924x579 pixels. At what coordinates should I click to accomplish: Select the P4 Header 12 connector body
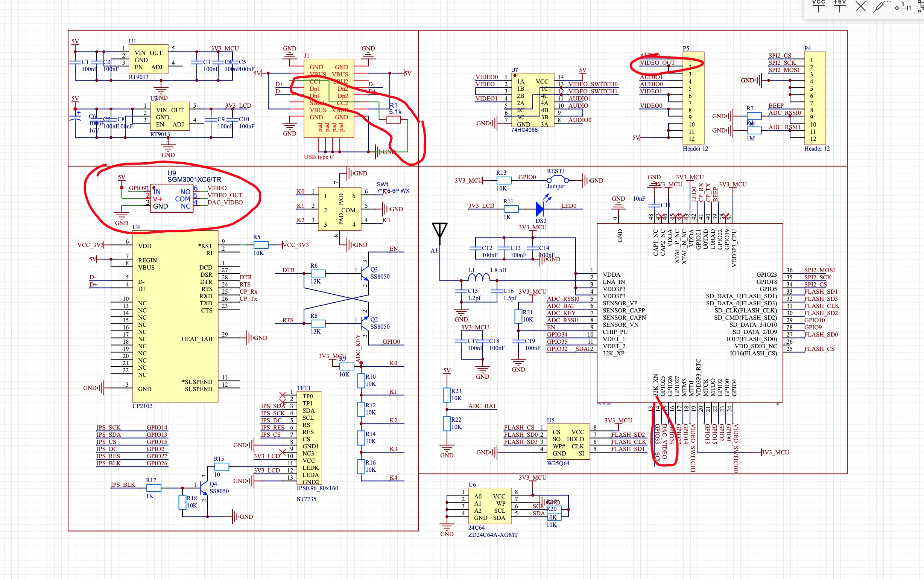click(815, 98)
